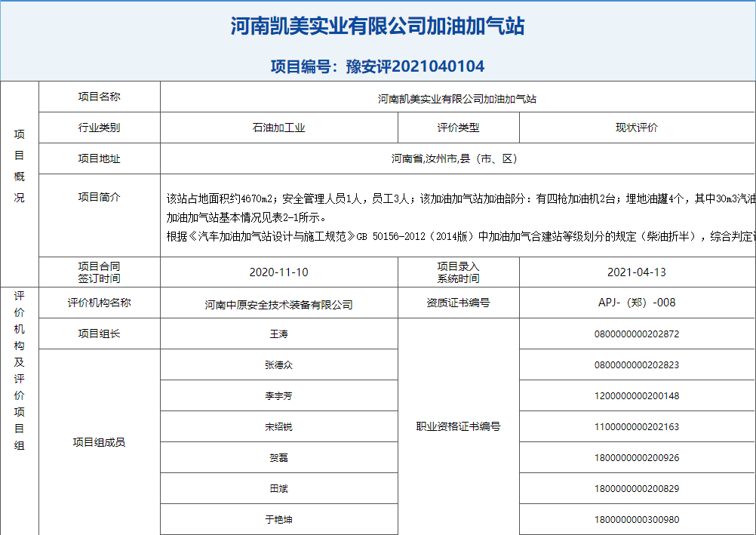Click the 项目合同签订时间 label

pyautogui.click(x=100, y=272)
